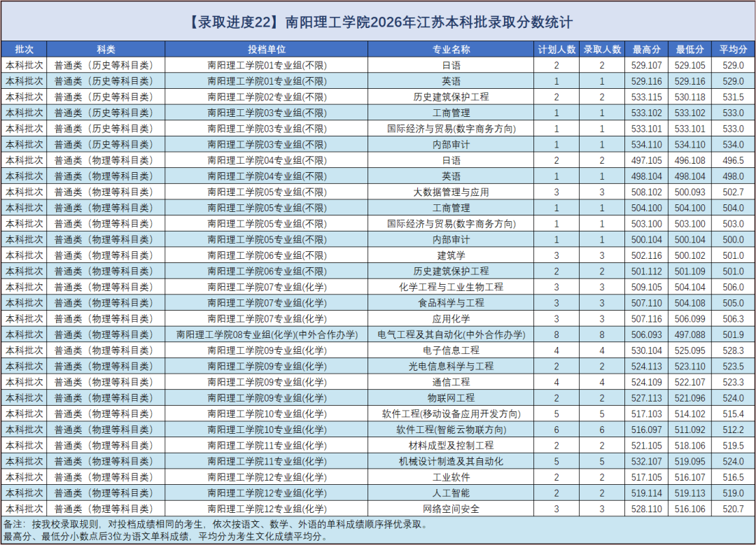Click the highest score 527.113
756x545 pixels.
647,398
